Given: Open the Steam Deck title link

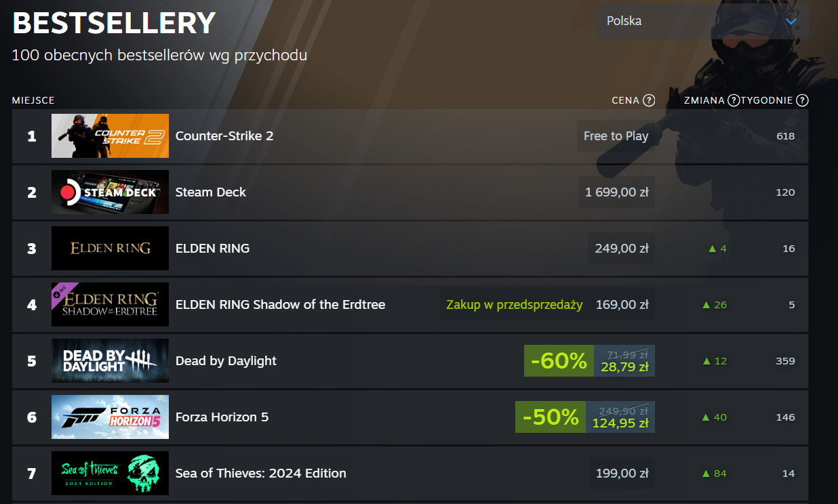Looking at the screenshot, I should [210, 192].
